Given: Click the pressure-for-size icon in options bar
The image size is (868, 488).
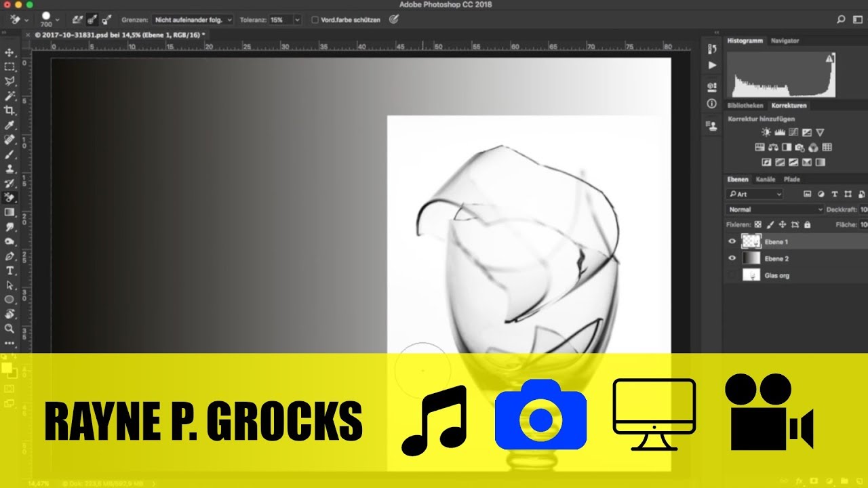Looking at the screenshot, I should click(393, 20).
